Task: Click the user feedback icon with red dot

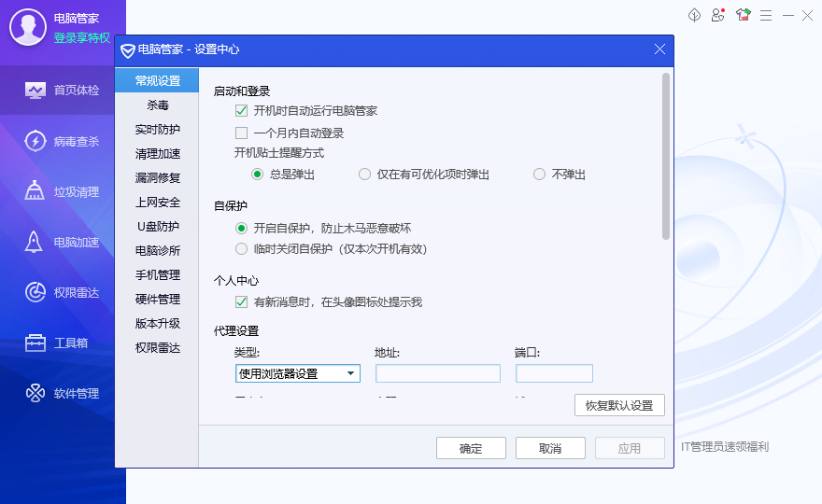Action: tap(717, 15)
